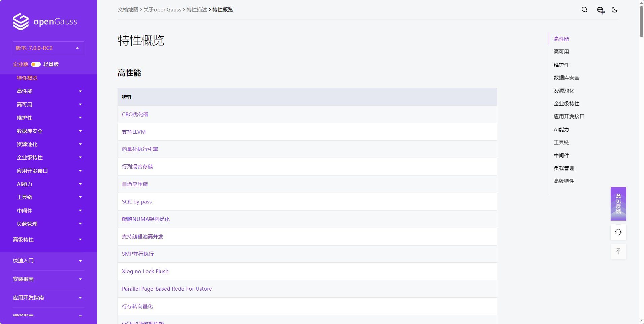Expand 维护性 arrow in sidebar
Image resolution: width=644 pixels, height=324 pixels.
pyautogui.click(x=80, y=118)
